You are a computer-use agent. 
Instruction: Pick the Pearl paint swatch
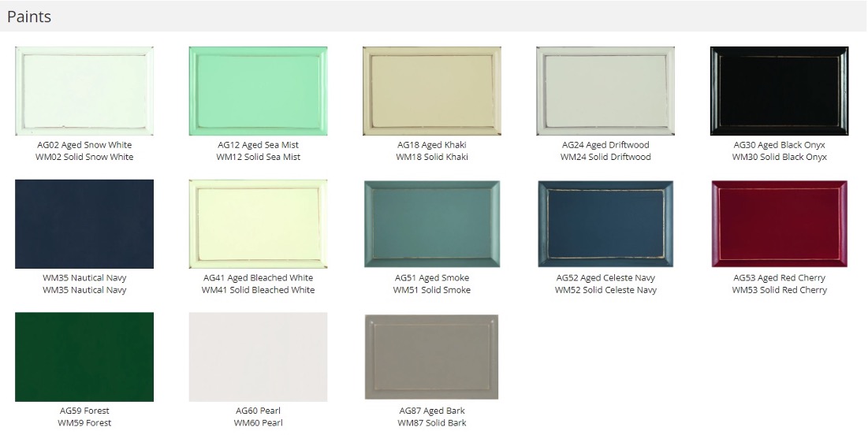point(258,357)
